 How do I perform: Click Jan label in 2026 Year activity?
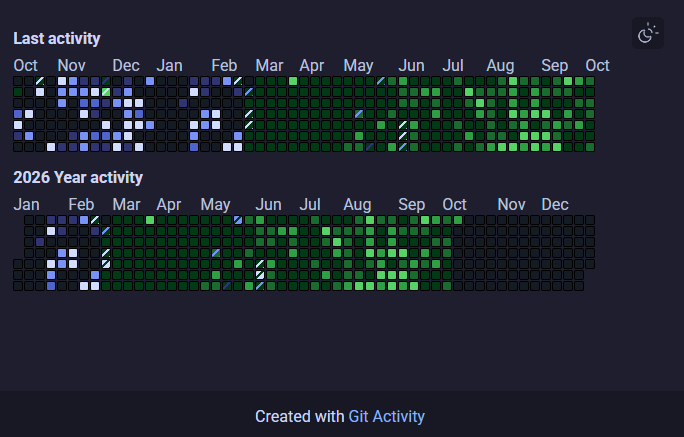[27, 205]
